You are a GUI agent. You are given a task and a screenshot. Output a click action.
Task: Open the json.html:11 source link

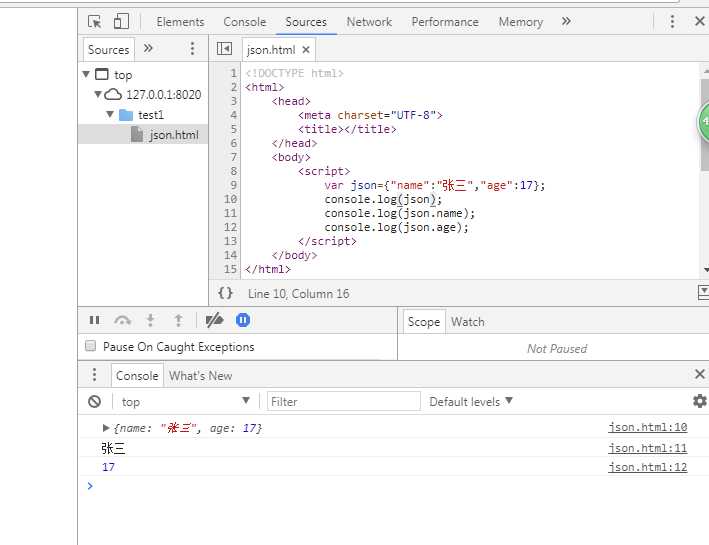point(648,448)
